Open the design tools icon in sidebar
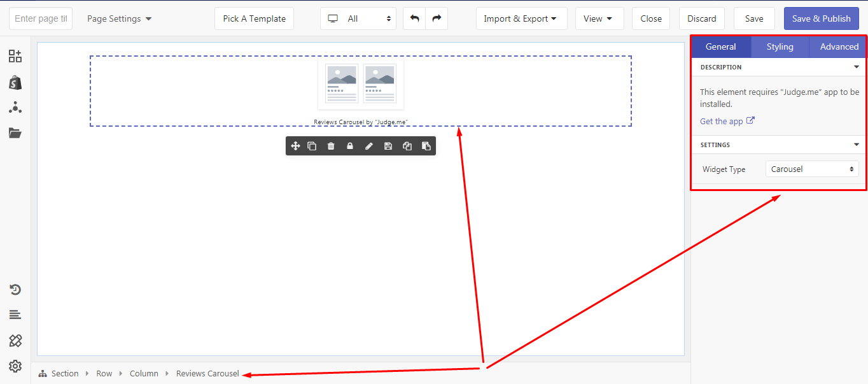 pos(15,341)
